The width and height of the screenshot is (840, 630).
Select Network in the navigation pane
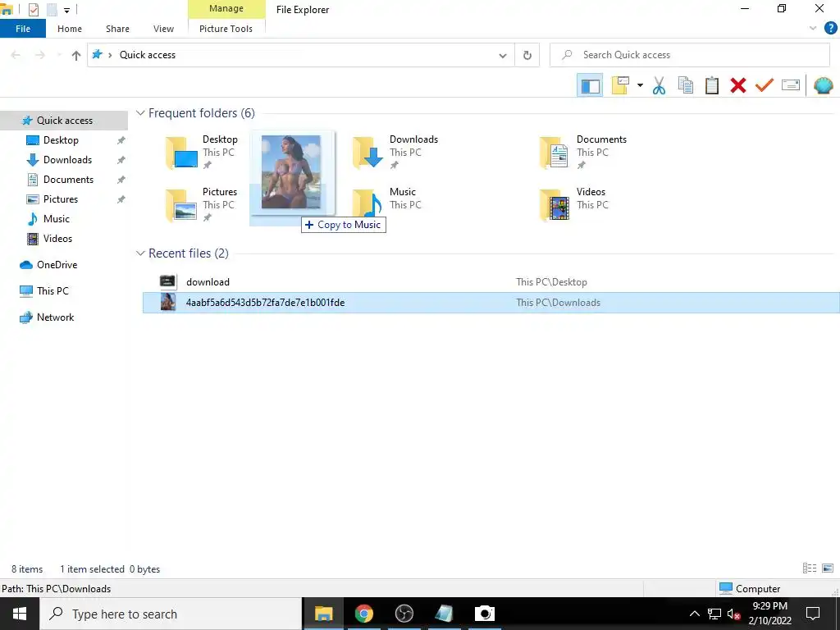(55, 317)
